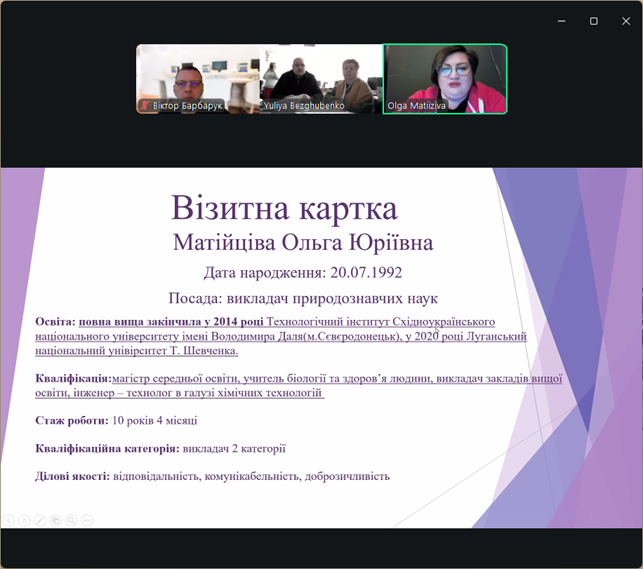The height and width of the screenshot is (569, 643).
Task: Click the muted microphone icon on Віктор Барбарук
Action: [x=144, y=105]
